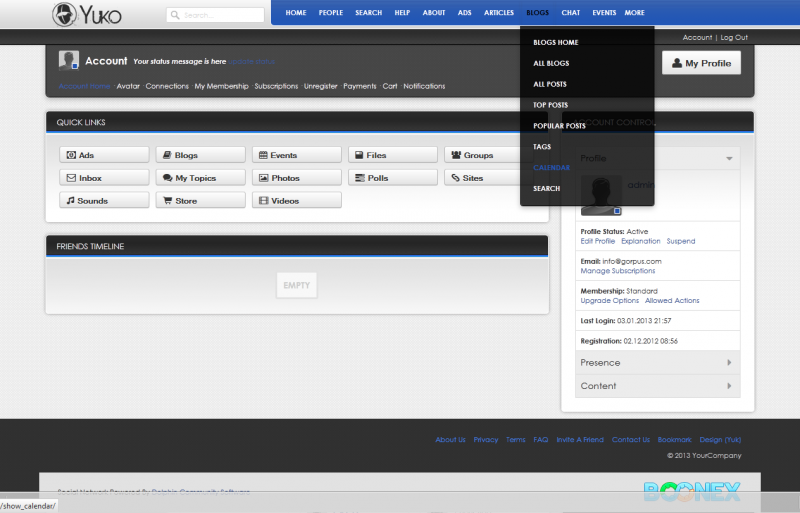Viewport: 800px width, 513px height.
Task: Open the Payments tab
Action: (360, 86)
